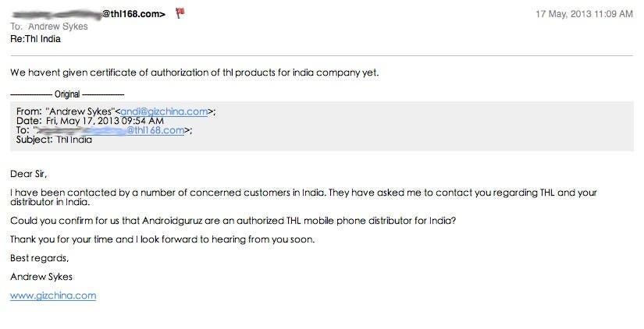Click the quoted From line with Andrew Sykes

116,111
